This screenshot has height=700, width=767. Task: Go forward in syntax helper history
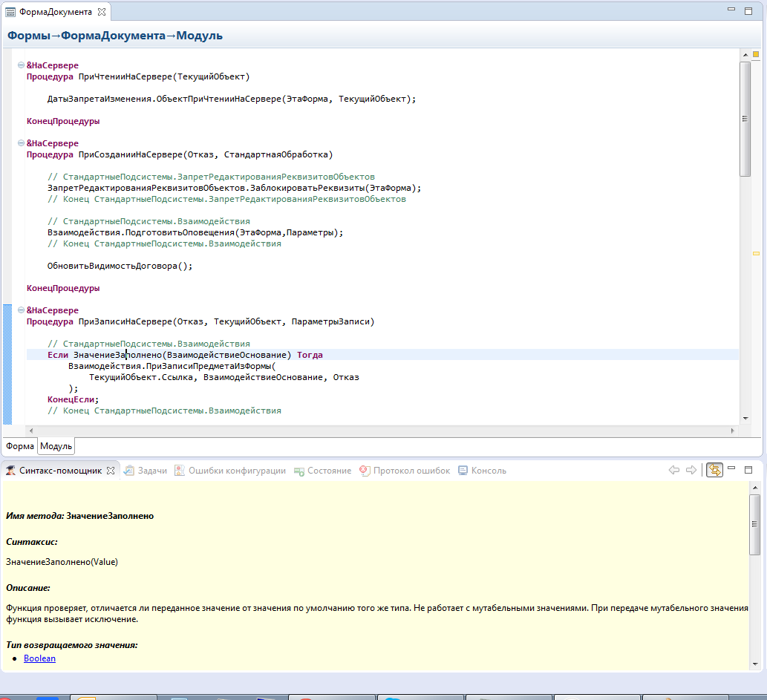coord(691,470)
